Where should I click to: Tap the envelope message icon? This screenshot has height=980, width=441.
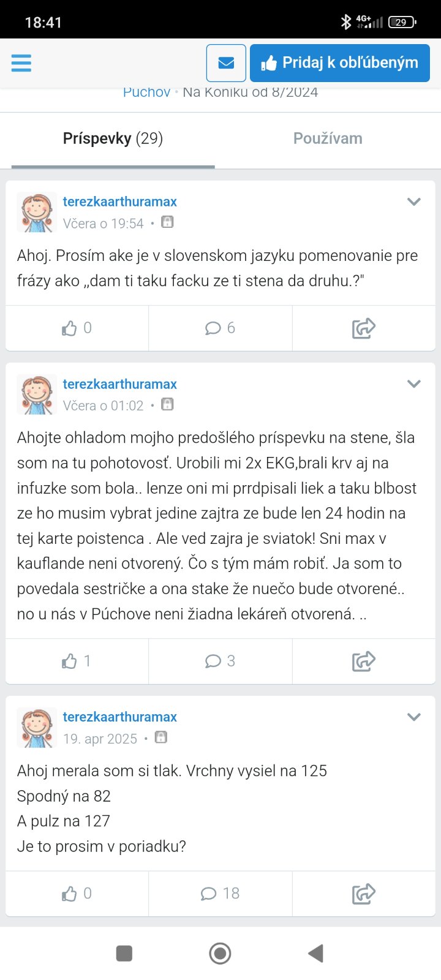coord(226,63)
